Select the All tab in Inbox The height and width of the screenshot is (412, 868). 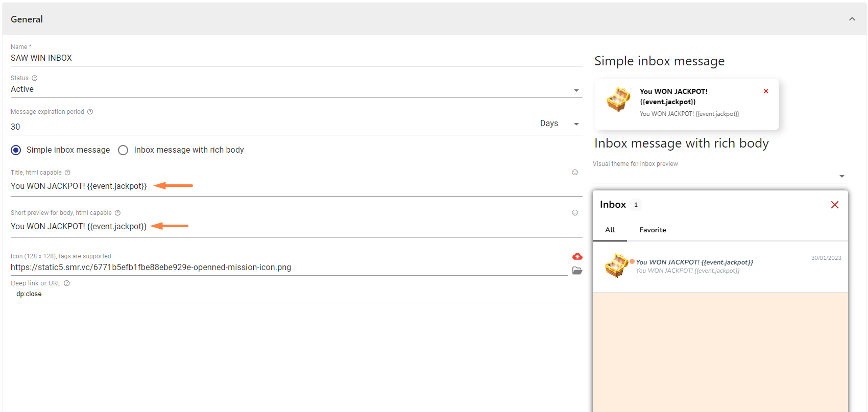tap(610, 230)
